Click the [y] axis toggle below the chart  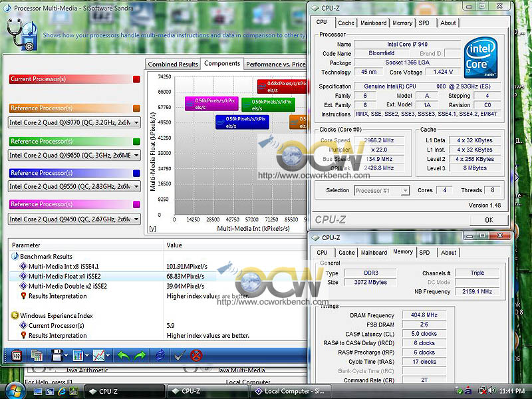pyautogui.click(x=153, y=229)
